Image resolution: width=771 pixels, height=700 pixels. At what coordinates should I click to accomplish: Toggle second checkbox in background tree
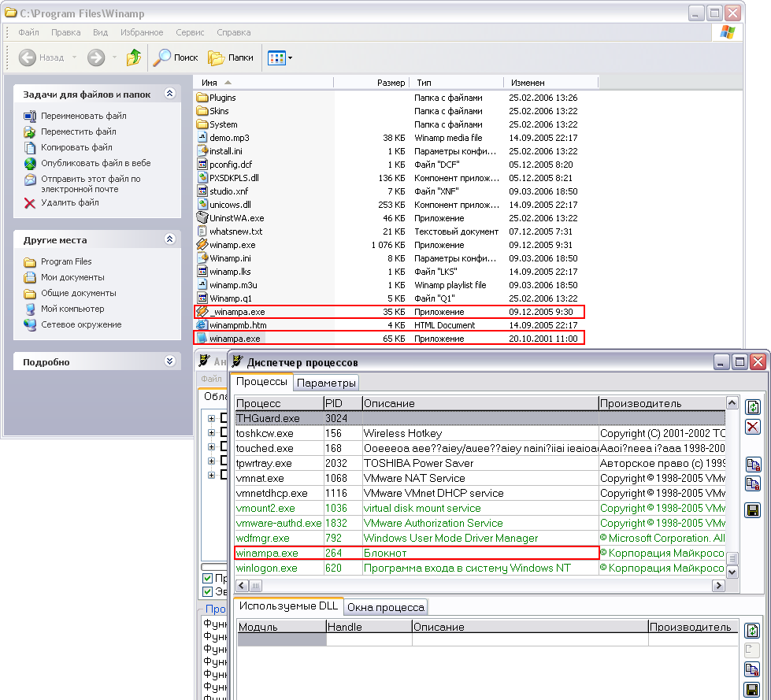pos(224,432)
